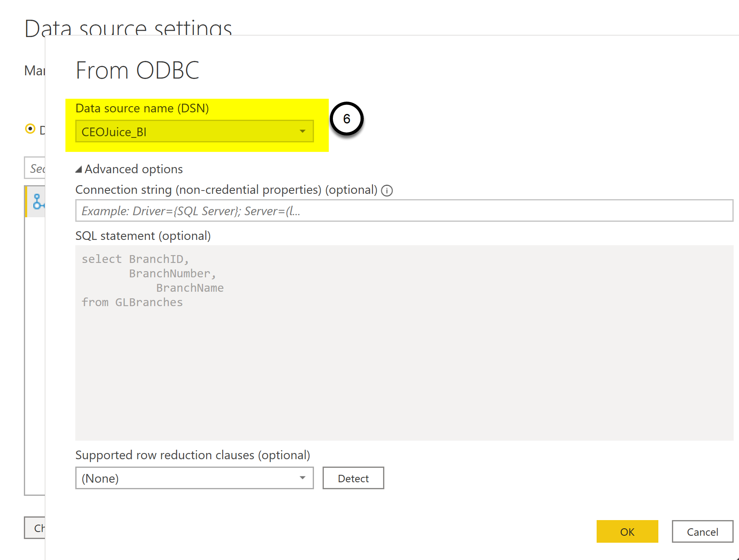Viewport: 739px width, 560px height.
Task: Click the 'From ODBC' dialog title
Action: tap(137, 70)
